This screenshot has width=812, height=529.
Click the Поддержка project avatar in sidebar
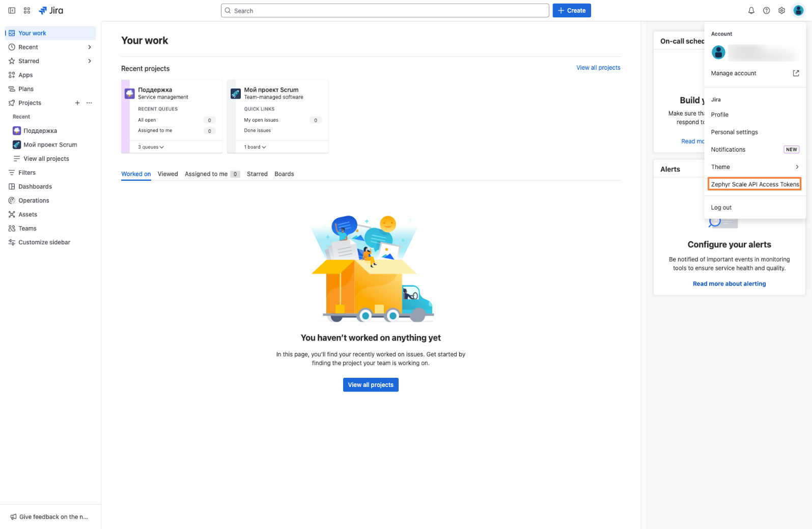coord(17,131)
